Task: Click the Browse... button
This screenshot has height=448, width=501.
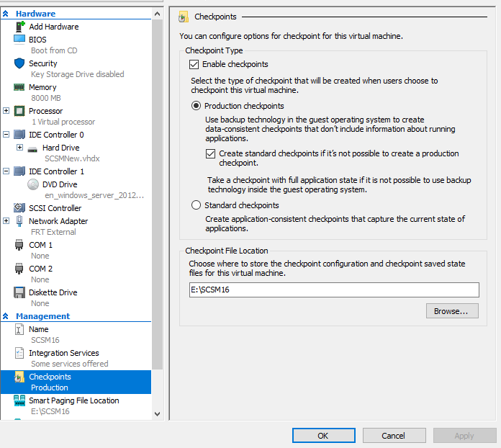Action: pyautogui.click(x=452, y=311)
